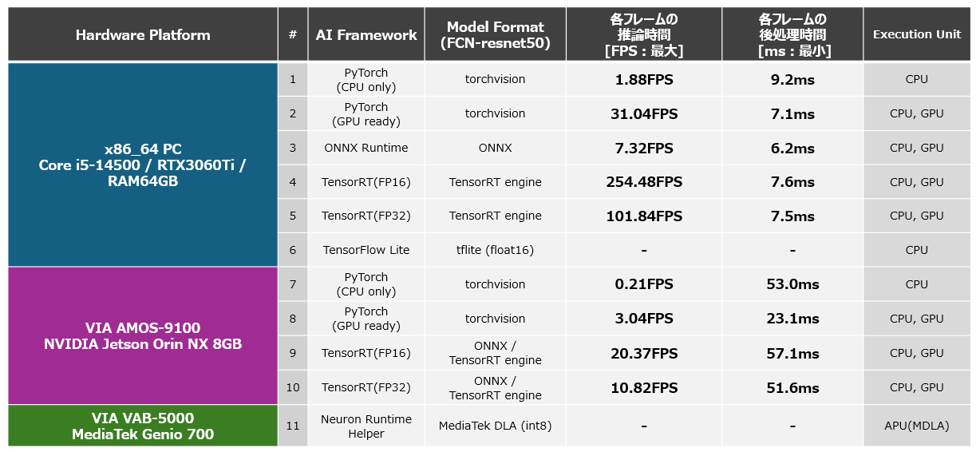Click the Neuron Runtime Helper cell
Viewport: 980px width, 452px height.
(366, 426)
